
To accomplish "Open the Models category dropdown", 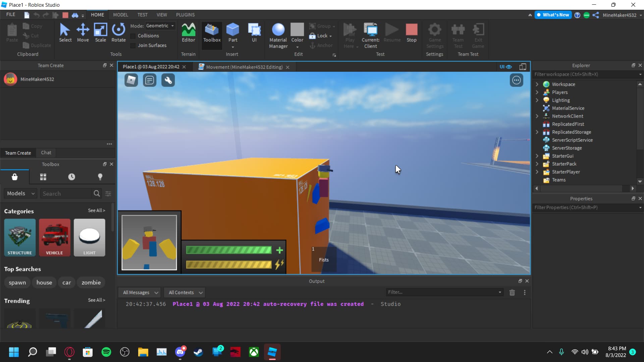I will [x=21, y=193].
